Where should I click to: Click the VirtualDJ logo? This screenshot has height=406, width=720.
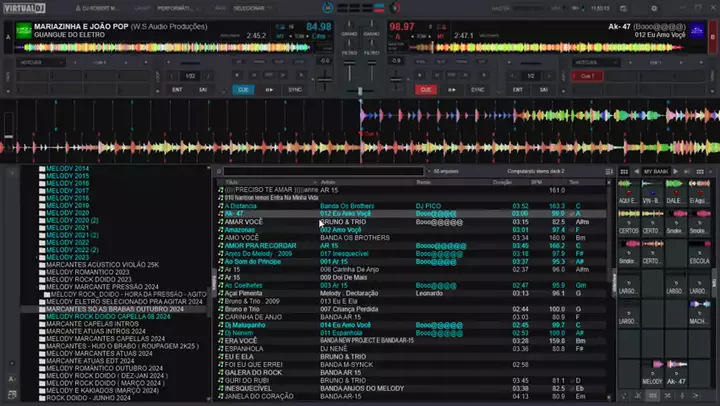(24, 8)
